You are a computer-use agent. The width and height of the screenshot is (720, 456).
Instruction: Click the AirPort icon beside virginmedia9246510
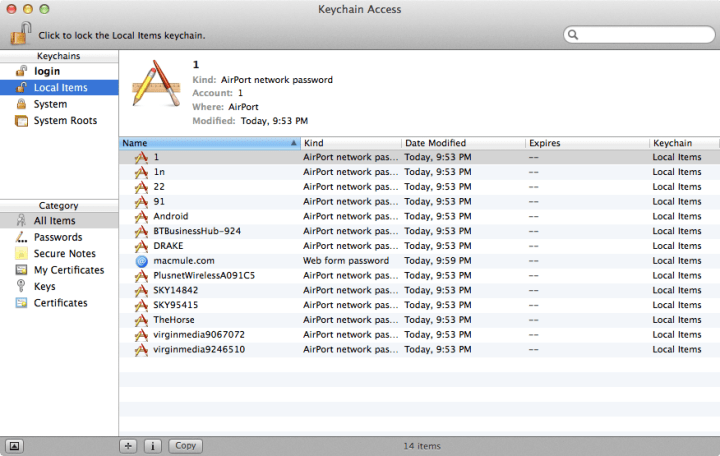pos(141,349)
